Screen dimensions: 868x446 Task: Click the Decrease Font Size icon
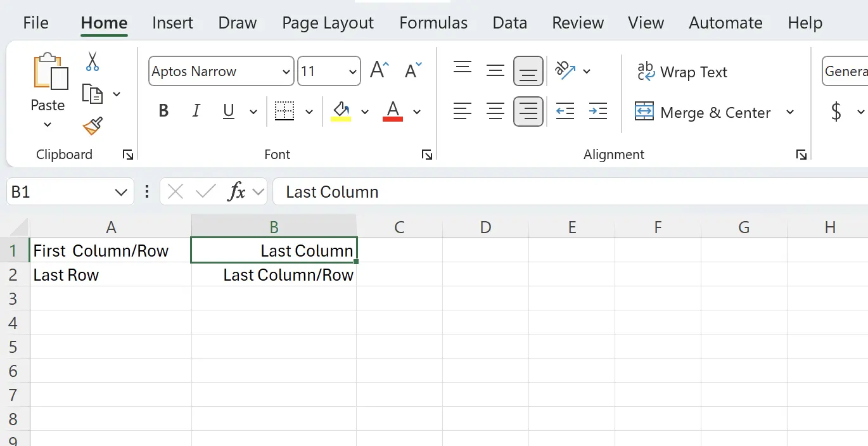412,70
